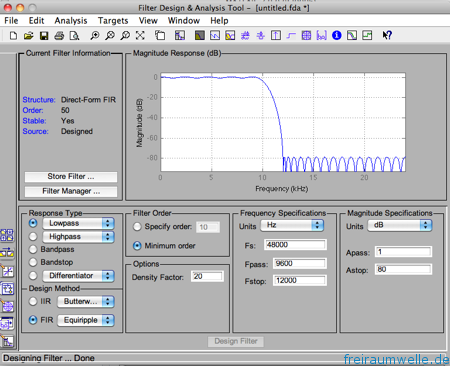Print the current analysis plot
Screen dimensions: 450x366
click(59, 35)
